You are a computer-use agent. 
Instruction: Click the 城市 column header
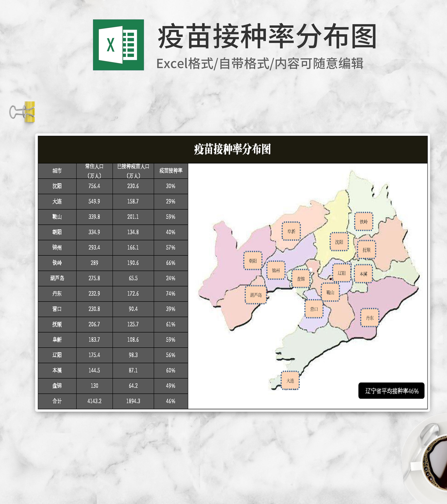(x=57, y=171)
